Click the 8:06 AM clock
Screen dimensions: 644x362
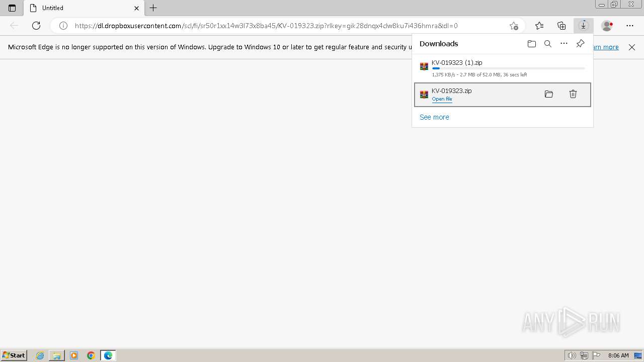[618, 355]
